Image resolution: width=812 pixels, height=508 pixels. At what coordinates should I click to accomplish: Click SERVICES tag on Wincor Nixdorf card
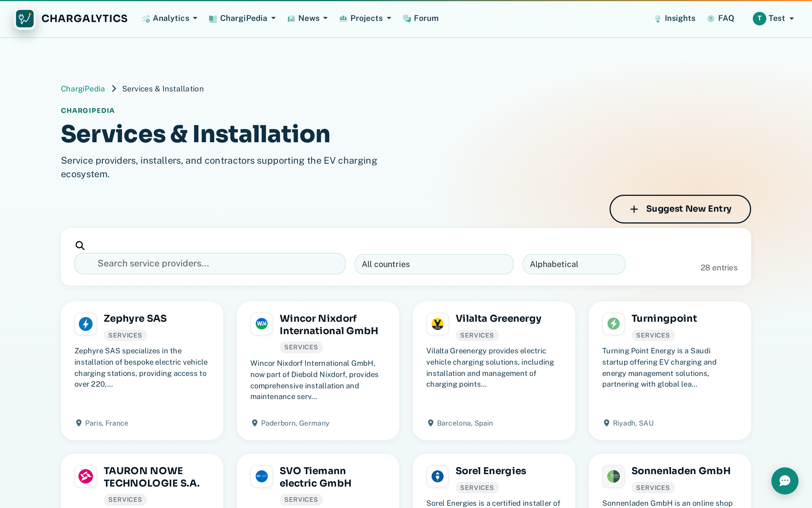(301, 347)
